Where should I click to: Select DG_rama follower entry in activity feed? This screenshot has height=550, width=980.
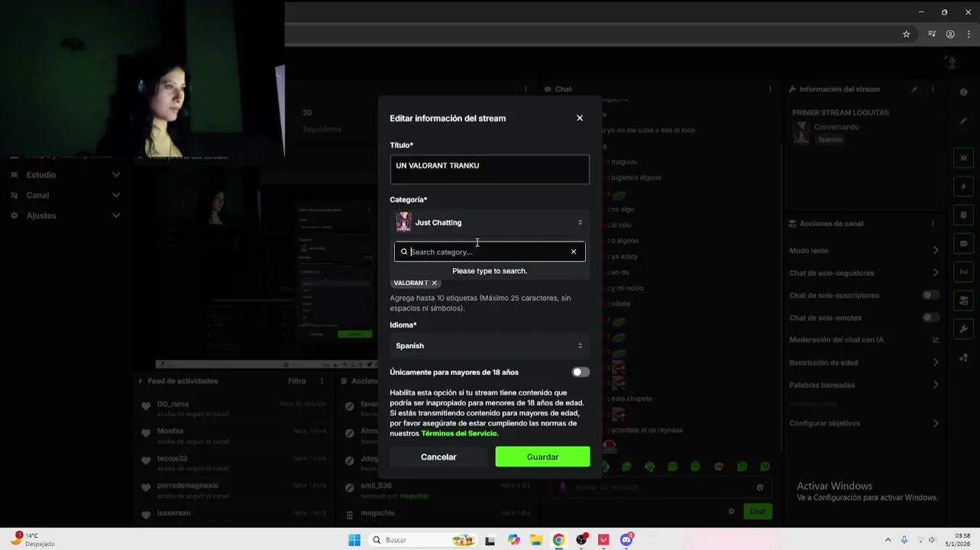(232, 408)
